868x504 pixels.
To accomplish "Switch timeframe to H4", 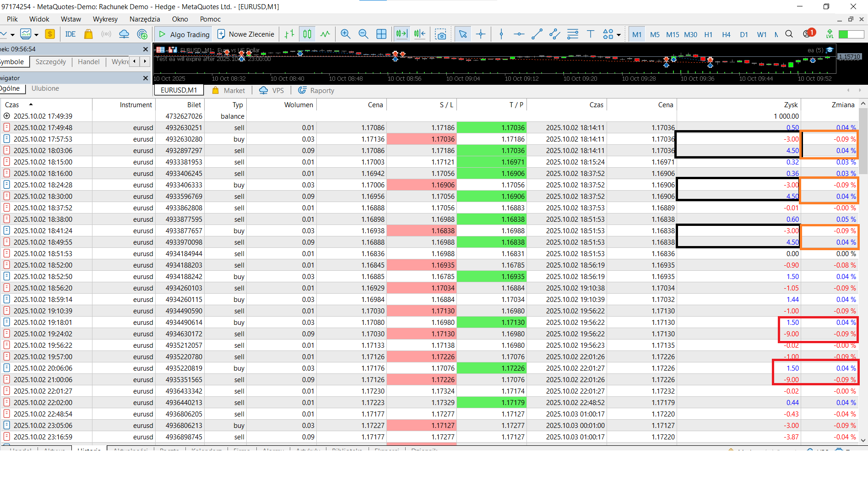I will [726, 35].
